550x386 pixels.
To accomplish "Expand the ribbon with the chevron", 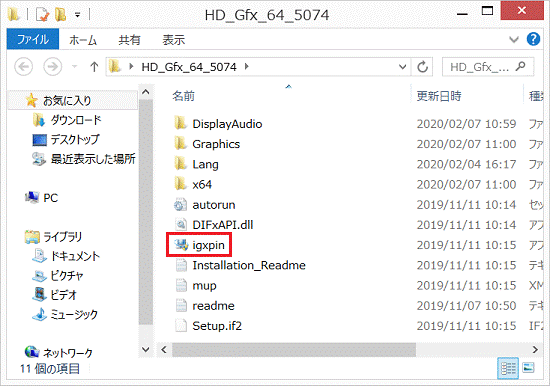I will (514, 39).
